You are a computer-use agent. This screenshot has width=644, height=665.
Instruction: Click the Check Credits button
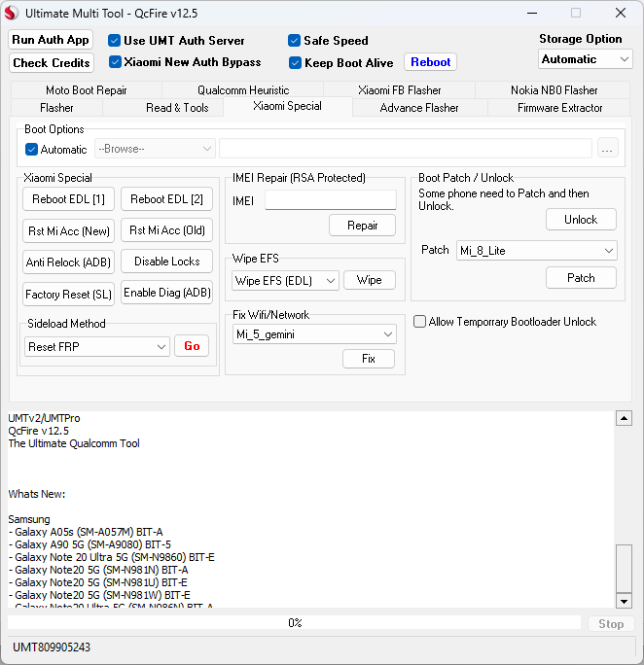pyautogui.click(x=52, y=63)
